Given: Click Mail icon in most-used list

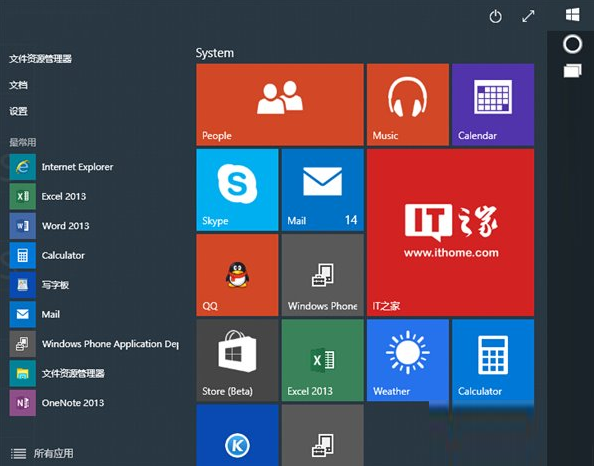Looking at the screenshot, I should (x=23, y=314).
